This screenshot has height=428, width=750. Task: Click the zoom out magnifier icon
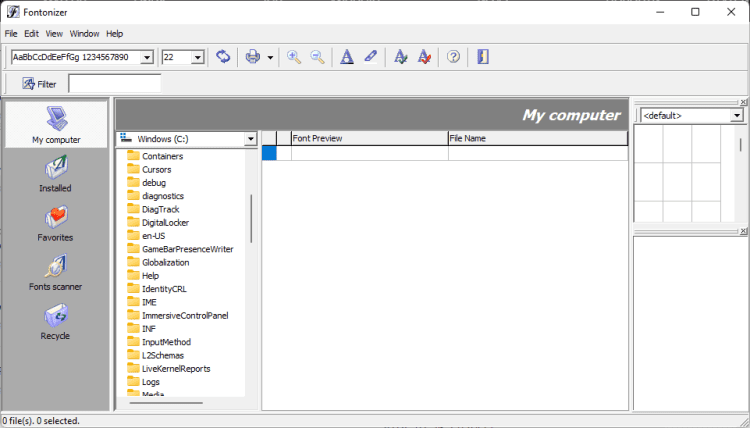coord(317,57)
